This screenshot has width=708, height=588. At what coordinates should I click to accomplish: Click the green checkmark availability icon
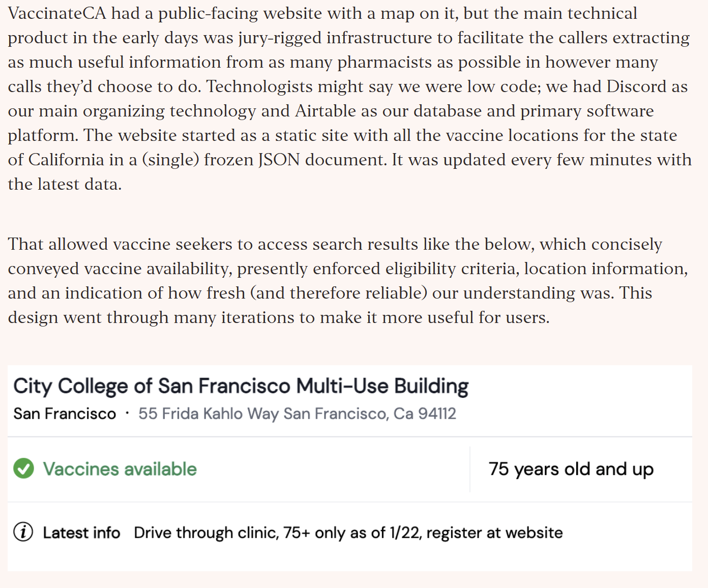pos(23,468)
